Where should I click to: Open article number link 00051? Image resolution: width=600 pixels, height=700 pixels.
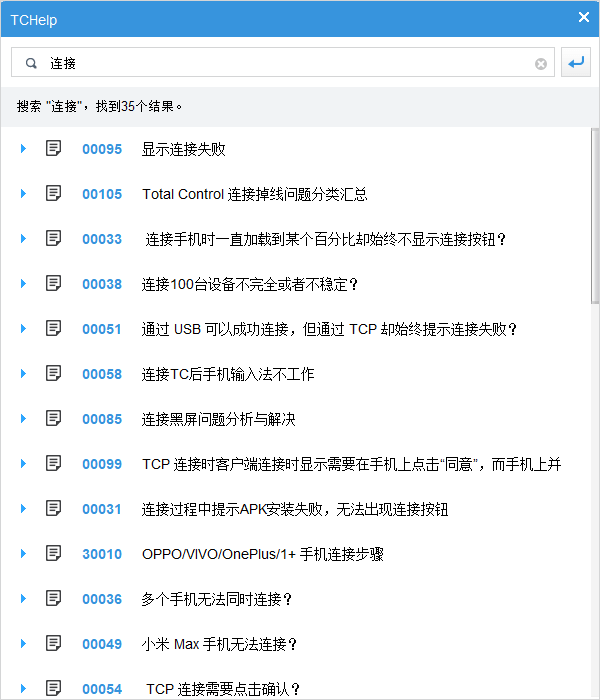102,329
